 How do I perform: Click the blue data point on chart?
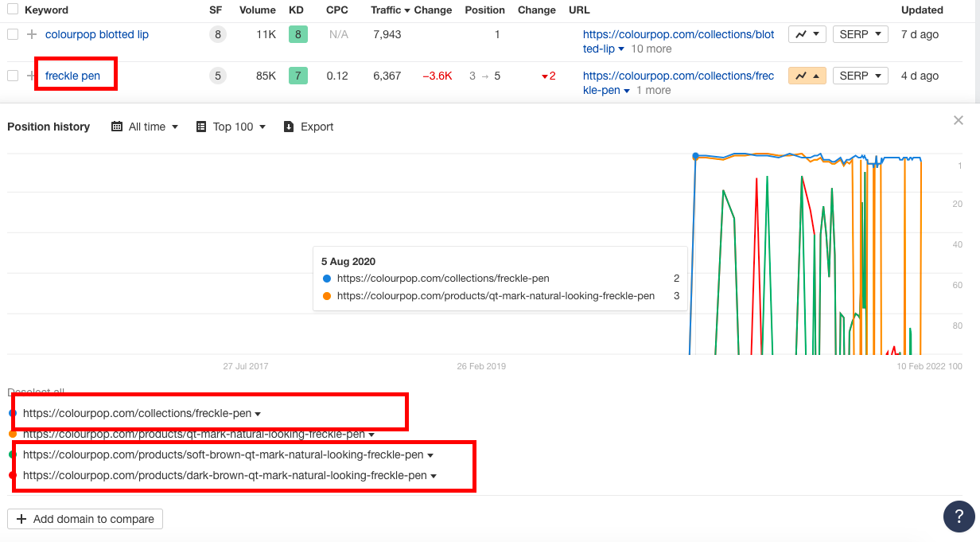point(695,156)
